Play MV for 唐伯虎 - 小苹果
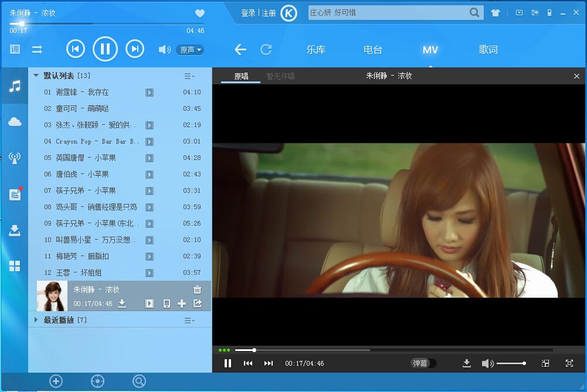The image size is (587, 392). (x=150, y=175)
